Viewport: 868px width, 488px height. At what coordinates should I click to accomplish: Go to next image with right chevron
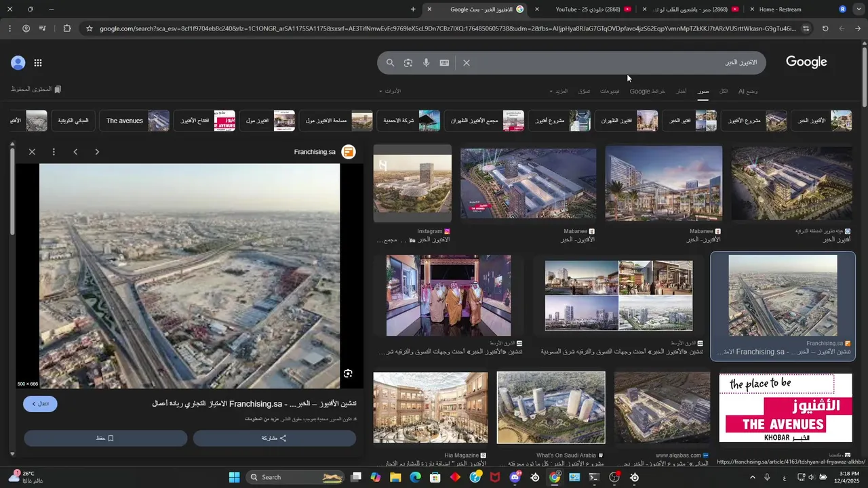(x=97, y=152)
